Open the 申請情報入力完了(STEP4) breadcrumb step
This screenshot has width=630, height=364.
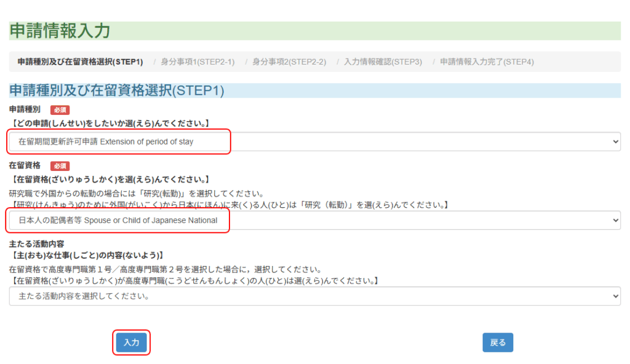point(487,62)
